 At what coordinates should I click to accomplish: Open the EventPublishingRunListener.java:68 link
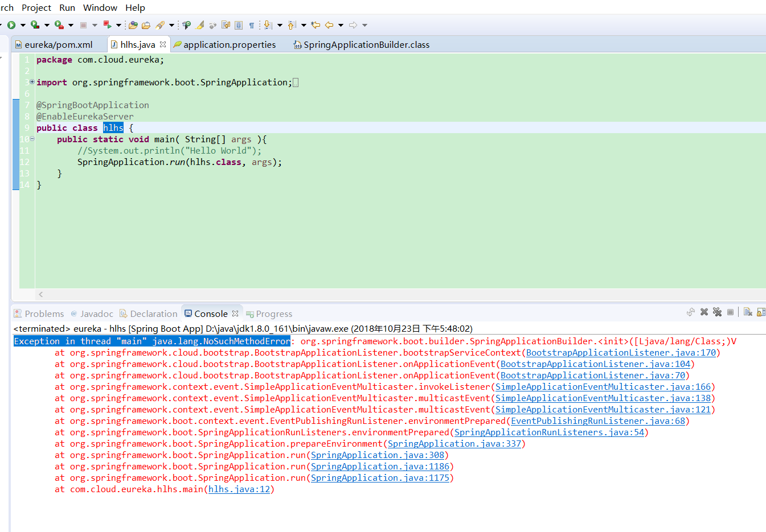[598, 421]
